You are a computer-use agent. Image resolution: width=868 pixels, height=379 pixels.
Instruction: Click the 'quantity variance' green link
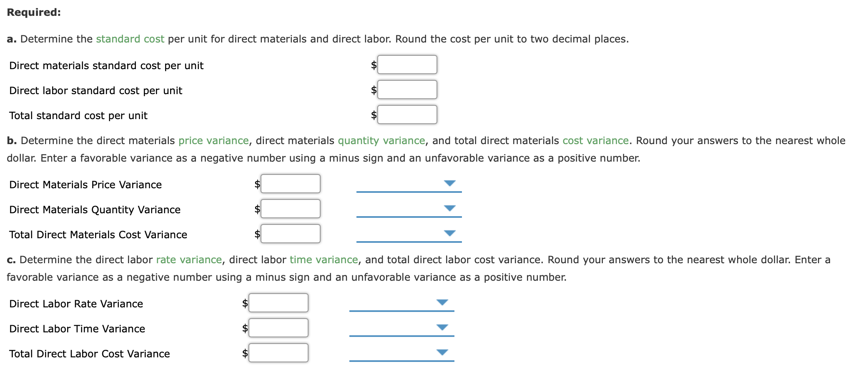(x=381, y=140)
